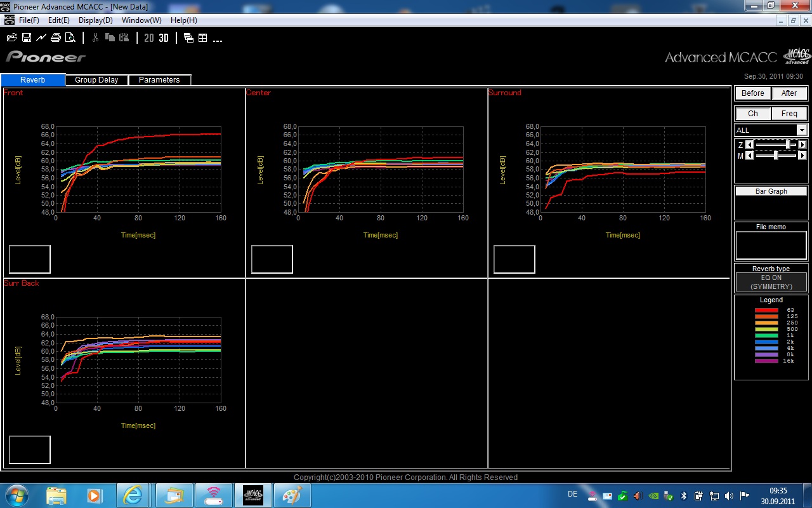Click the Print toolbar icon

click(56, 38)
